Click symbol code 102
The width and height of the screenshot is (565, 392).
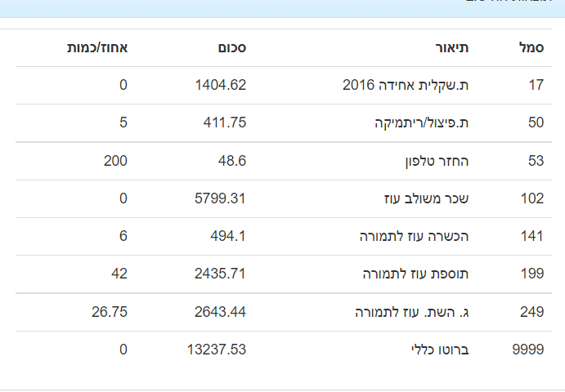tap(532, 198)
